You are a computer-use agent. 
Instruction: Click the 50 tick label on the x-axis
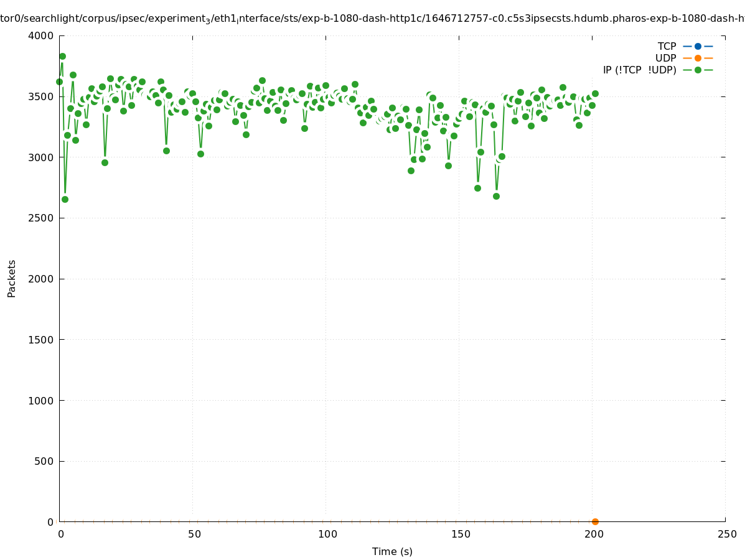click(x=194, y=534)
